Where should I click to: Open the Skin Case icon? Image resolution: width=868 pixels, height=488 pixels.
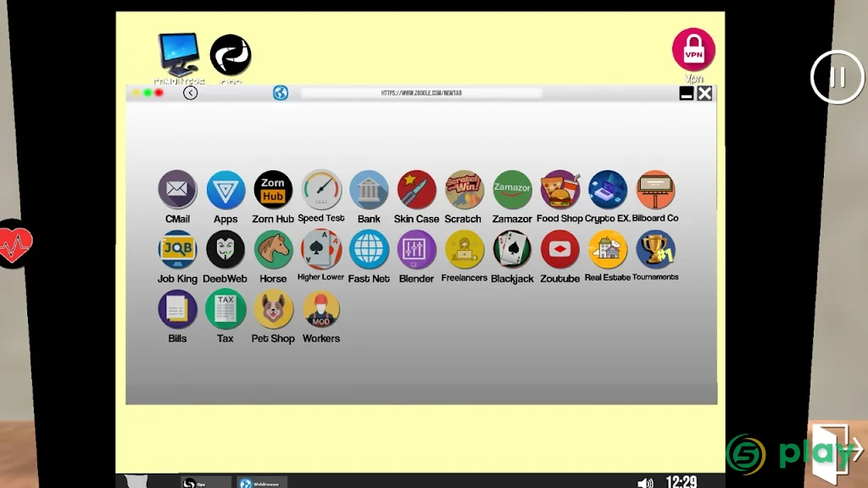(x=416, y=189)
